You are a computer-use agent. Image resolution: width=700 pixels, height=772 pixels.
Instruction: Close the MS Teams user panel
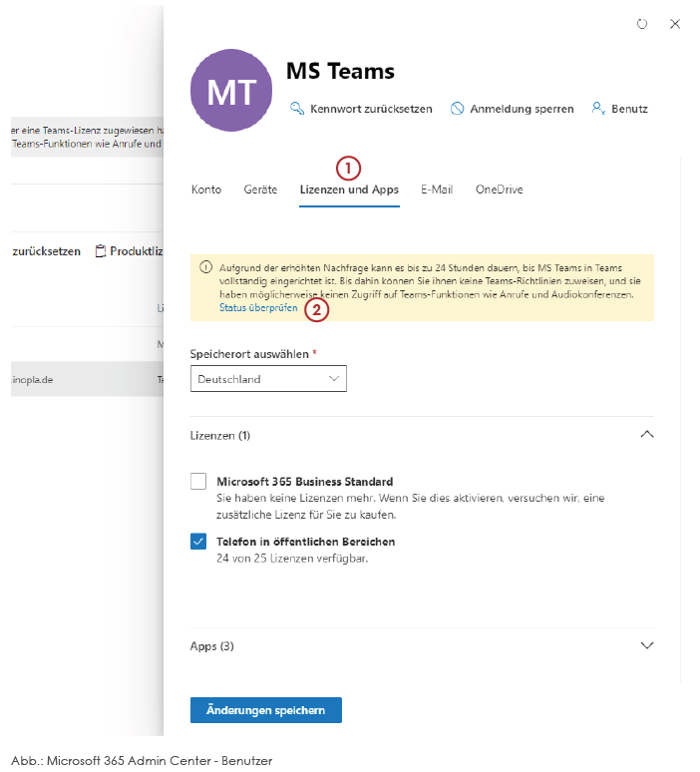pyautogui.click(x=675, y=24)
